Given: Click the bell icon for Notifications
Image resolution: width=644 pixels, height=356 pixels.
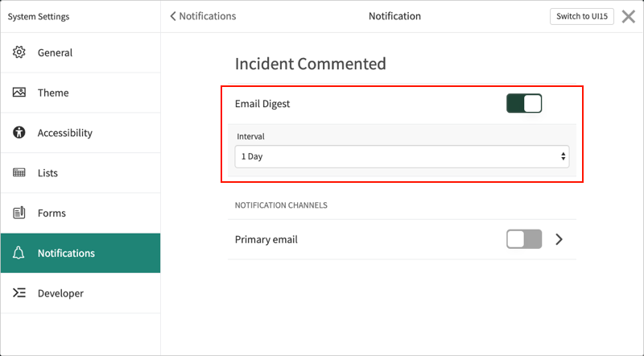Looking at the screenshot, I should pos(19,253).
